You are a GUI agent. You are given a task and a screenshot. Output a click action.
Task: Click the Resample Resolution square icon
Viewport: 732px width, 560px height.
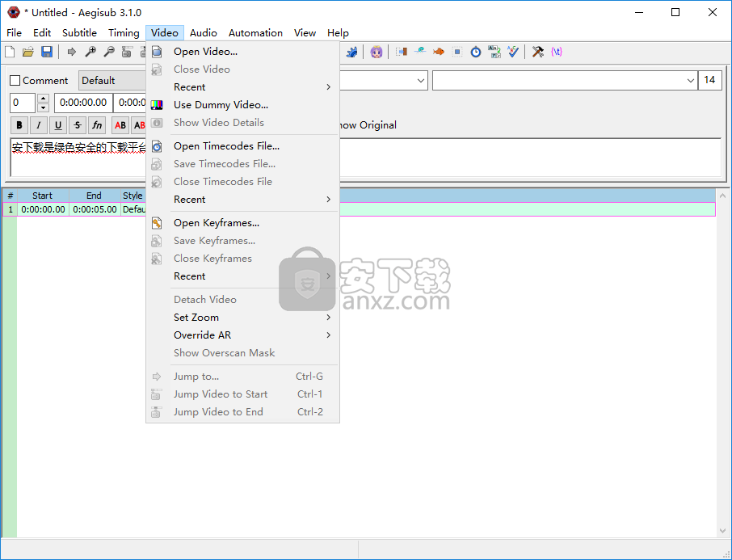[x=457, y=52]
